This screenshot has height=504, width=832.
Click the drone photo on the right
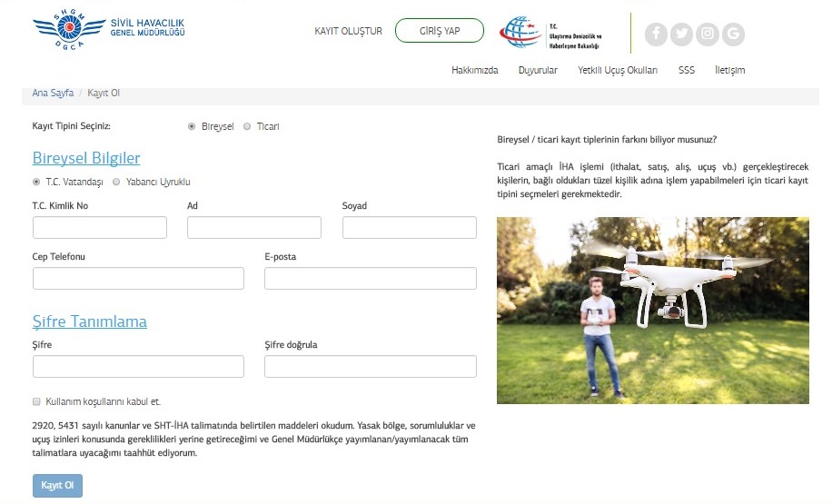652,311
